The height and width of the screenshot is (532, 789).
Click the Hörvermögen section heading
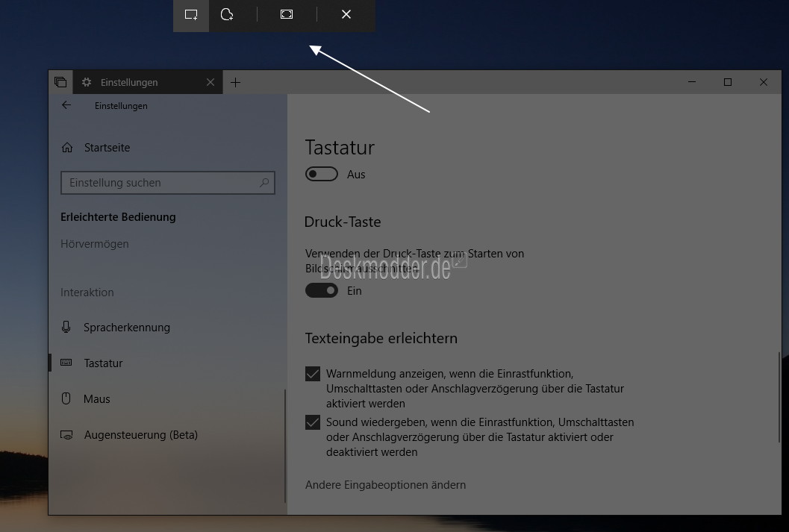point(95,244)
